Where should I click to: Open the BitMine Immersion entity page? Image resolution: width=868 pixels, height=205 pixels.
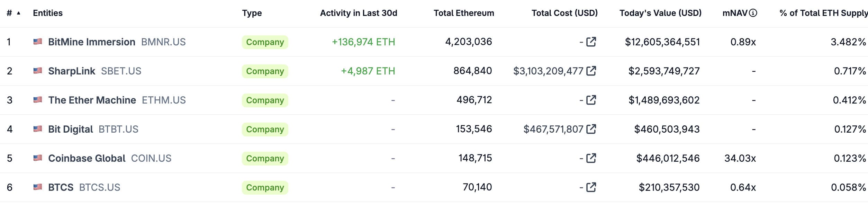point(92,42)
